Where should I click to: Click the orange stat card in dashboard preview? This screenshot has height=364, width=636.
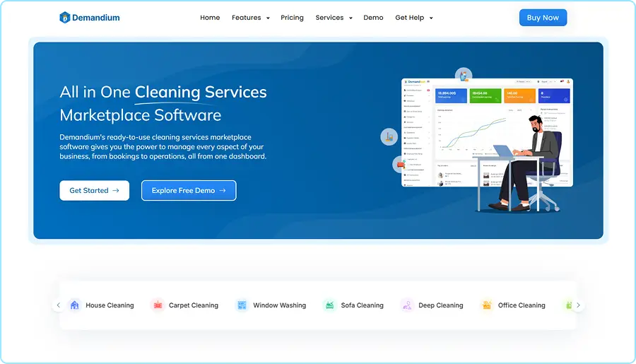coord(519,95)
